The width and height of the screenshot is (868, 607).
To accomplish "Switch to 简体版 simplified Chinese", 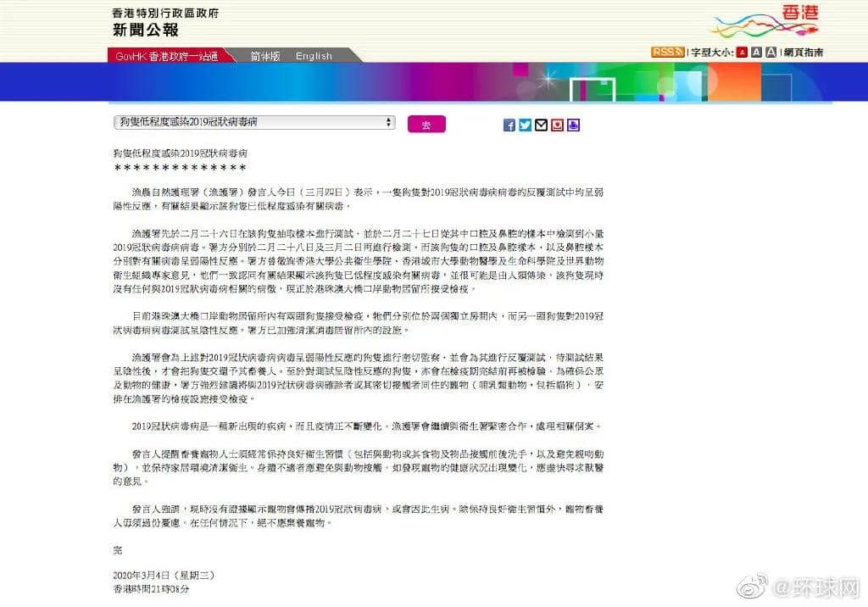I will pyautogui.click(x=265, y=56).
